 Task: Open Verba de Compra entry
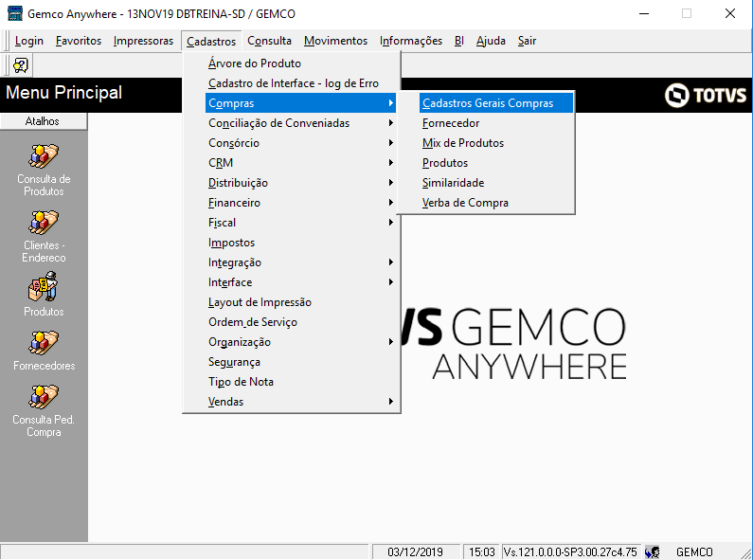tap(486, 203)
